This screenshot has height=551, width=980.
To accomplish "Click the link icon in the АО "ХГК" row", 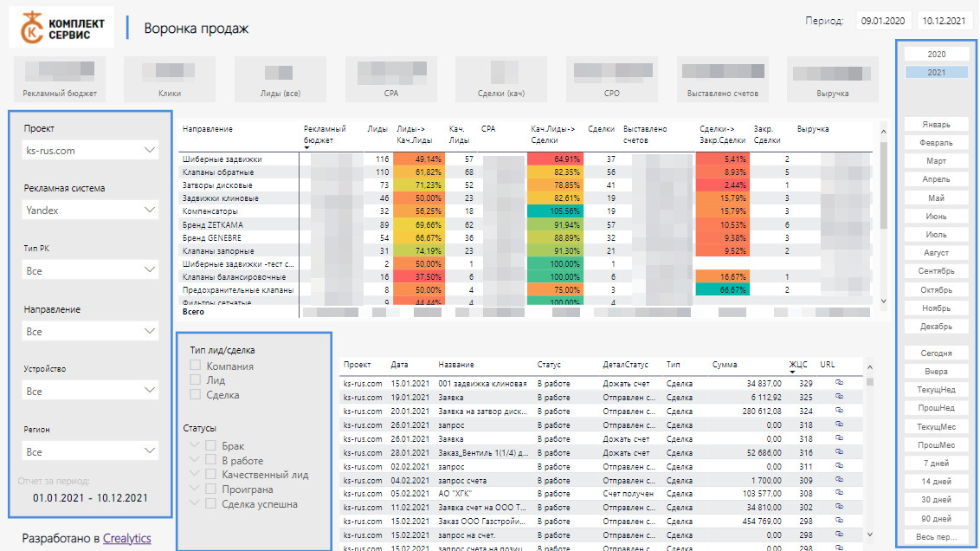I will coord(840,492).
